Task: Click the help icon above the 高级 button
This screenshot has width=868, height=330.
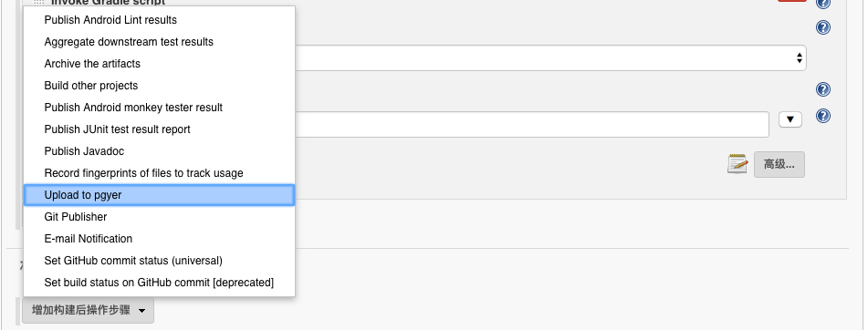Action: [x=823, y=116]
